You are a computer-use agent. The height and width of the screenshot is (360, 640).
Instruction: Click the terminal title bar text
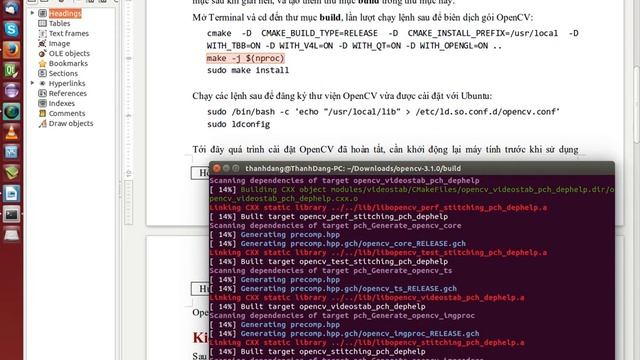tap(353, 168)
